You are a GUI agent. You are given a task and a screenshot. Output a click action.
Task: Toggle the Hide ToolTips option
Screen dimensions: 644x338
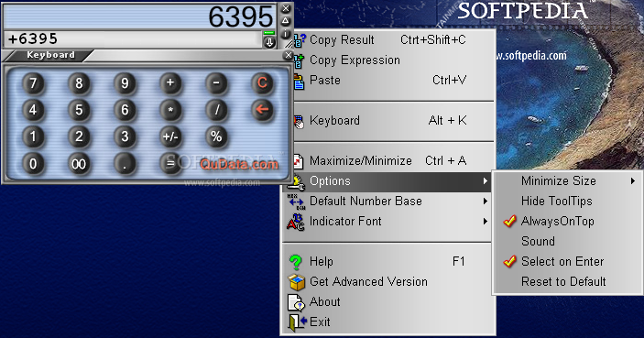(x=567, y=202)
